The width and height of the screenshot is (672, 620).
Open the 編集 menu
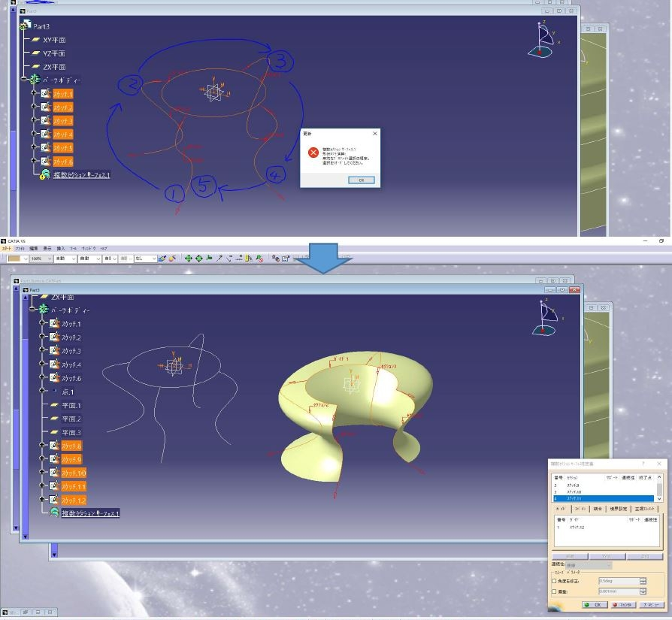33,249
